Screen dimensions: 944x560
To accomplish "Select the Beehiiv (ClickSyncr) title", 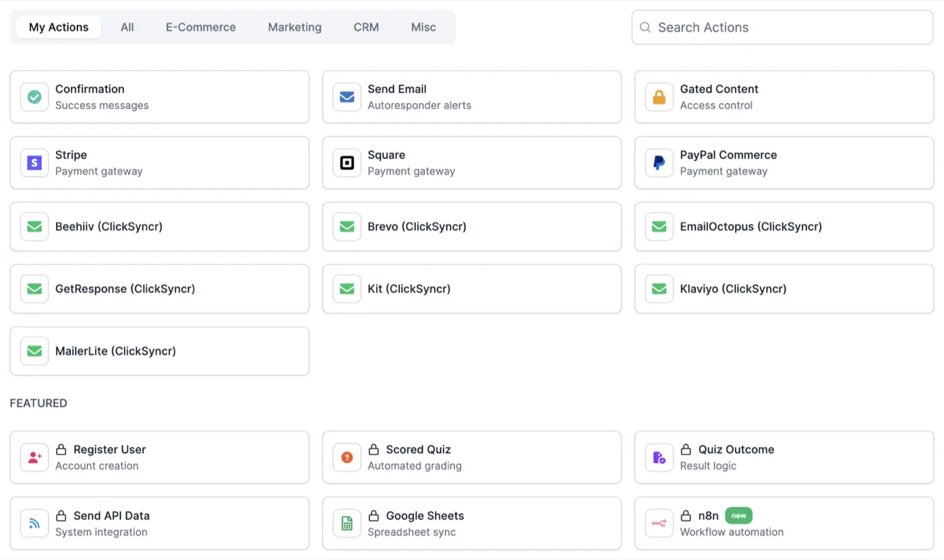I will [109, 226].
